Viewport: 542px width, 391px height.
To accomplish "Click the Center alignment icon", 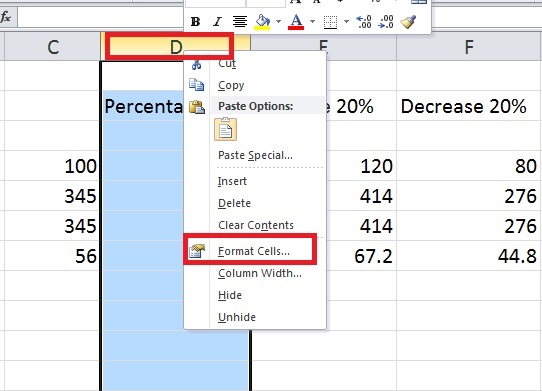I will [240, 22].
